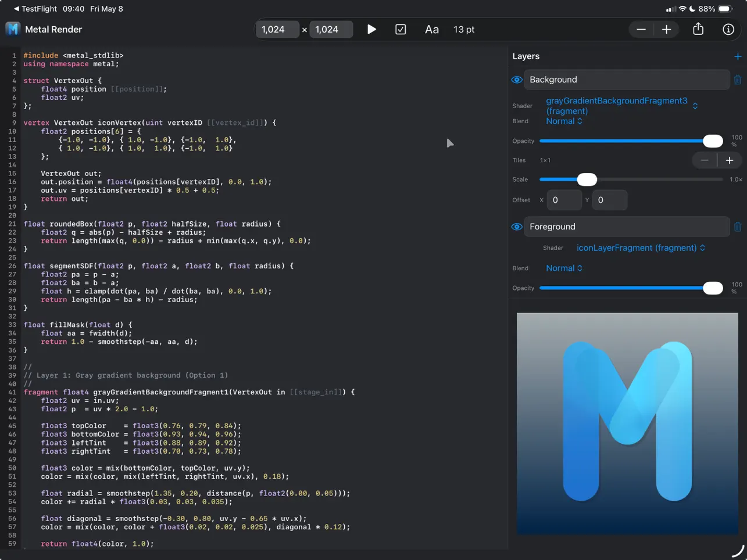Return to TestFlight from the status bar

tap(35, 9)
